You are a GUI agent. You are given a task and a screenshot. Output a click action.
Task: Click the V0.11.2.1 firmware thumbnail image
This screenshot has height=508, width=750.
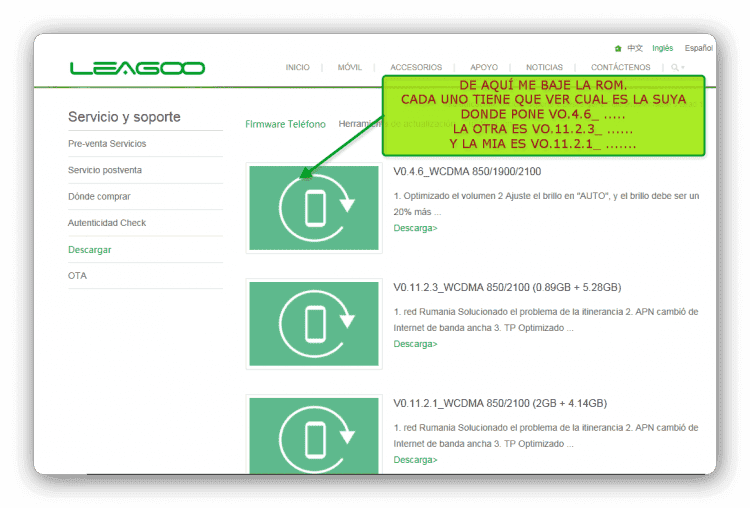[314, 436]
